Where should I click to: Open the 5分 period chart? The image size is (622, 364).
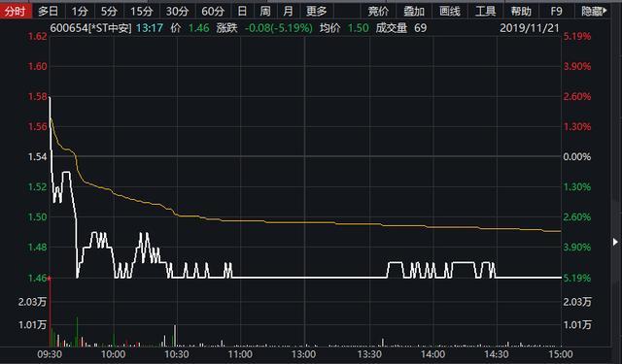click(x=109, y=11)
